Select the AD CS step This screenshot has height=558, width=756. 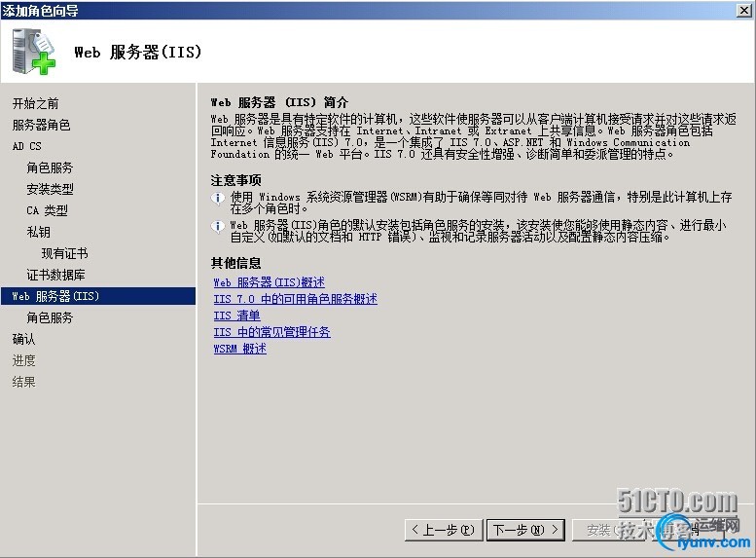coord(26,146)
